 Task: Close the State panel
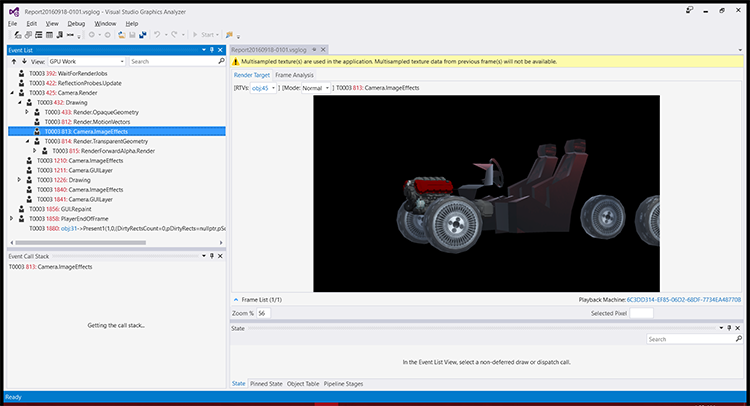click(x=738, y=328)
